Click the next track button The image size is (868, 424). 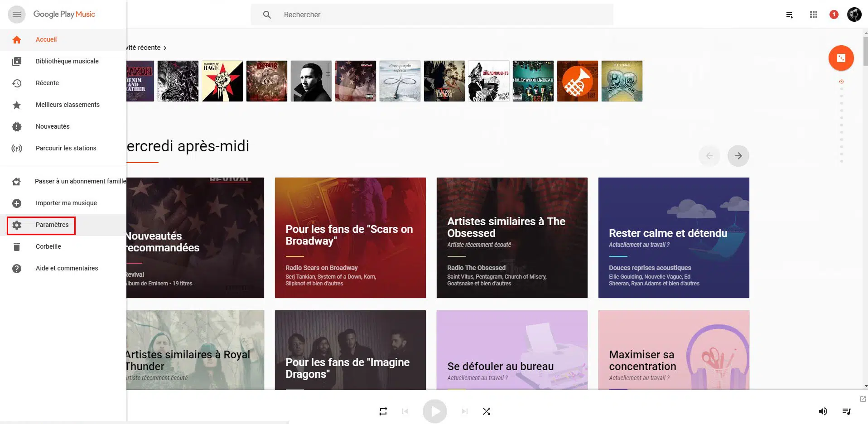coord(465,411)
